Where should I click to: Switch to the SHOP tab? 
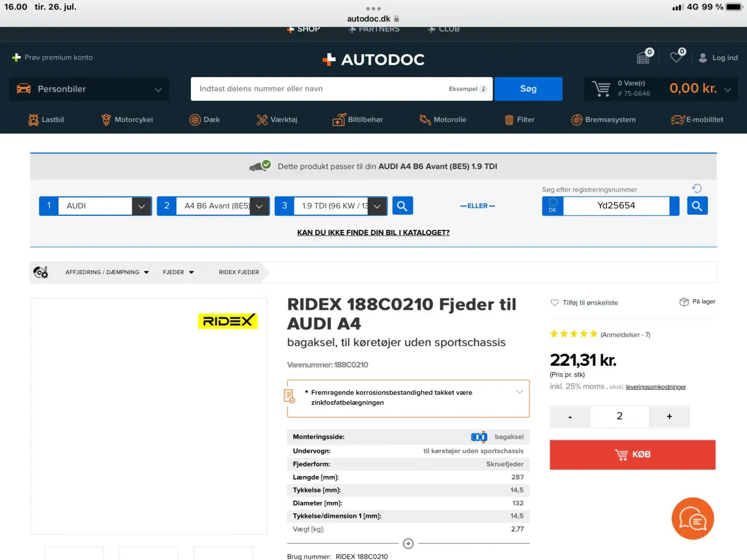tap(303, 29)
